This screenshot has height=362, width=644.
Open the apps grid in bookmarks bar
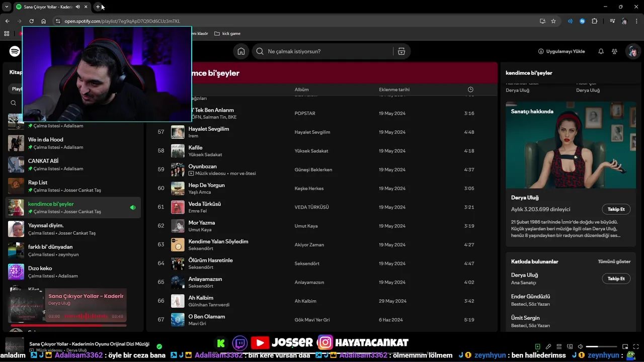[7, 34]
